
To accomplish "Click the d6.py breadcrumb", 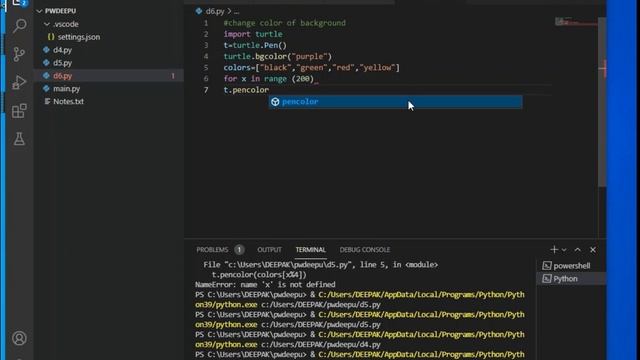I will [x=215, y=11].
